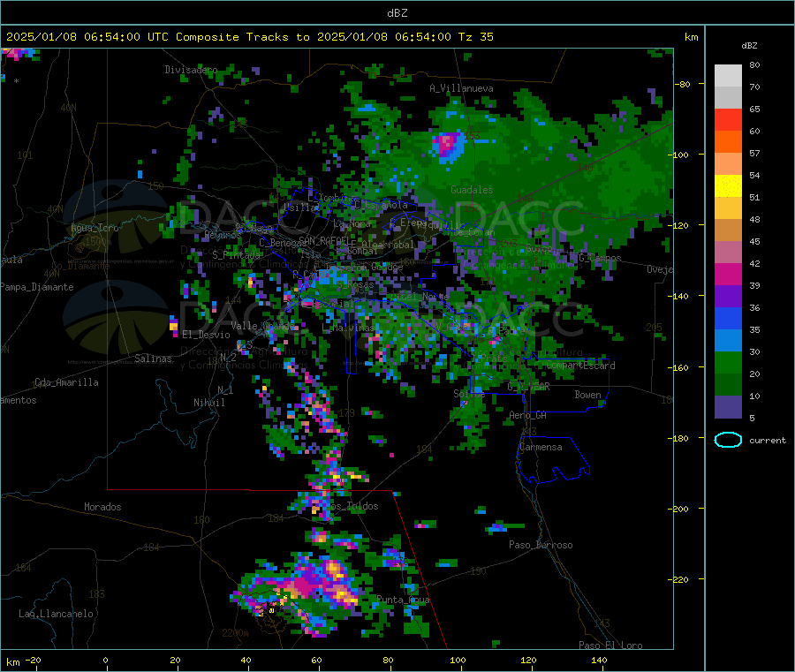Image resolution: width=795 pixels, height=672 pixels.
Task: Click the '80' value on the dBZ scale
Action: (754, 64)
